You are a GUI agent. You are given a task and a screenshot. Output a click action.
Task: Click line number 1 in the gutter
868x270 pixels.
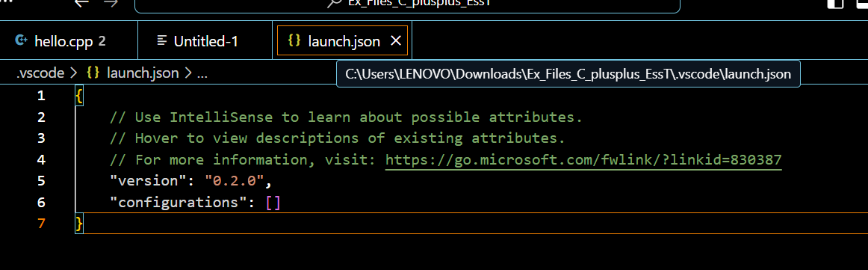click(41, 96)
